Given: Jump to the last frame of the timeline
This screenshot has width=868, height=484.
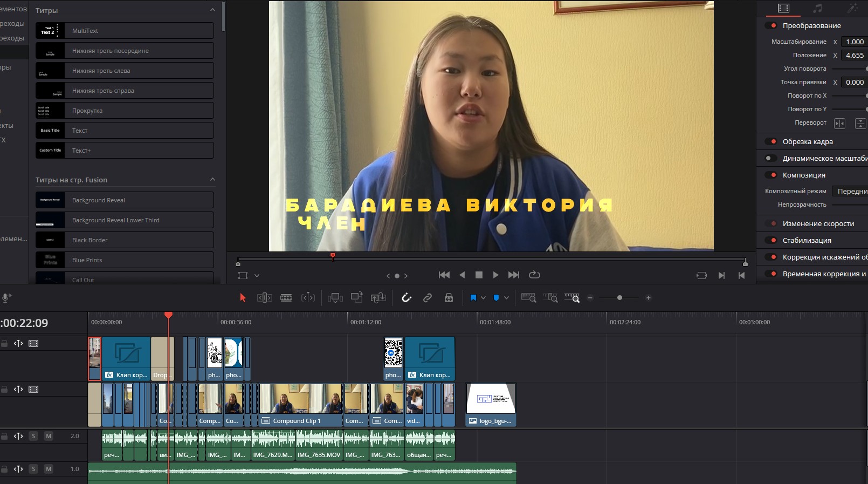Looking at the screenshot, I should [514, 275].
